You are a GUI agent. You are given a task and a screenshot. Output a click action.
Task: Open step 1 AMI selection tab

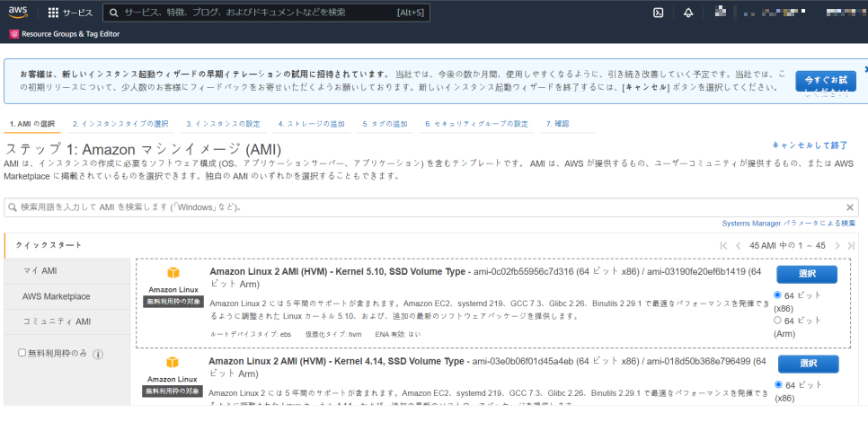32,124
